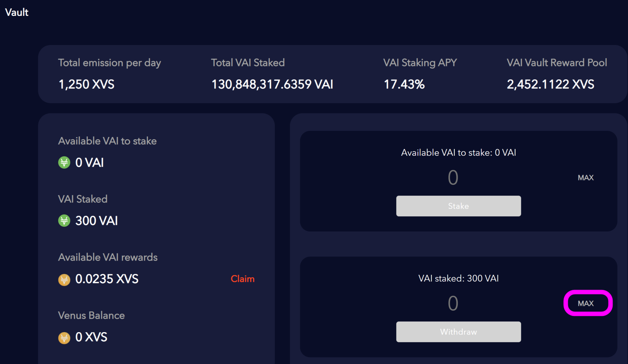
Task: Click 'Available VAI to stake: 0 VAI' text
Action: pyautogui.click(x=458, y=153)
